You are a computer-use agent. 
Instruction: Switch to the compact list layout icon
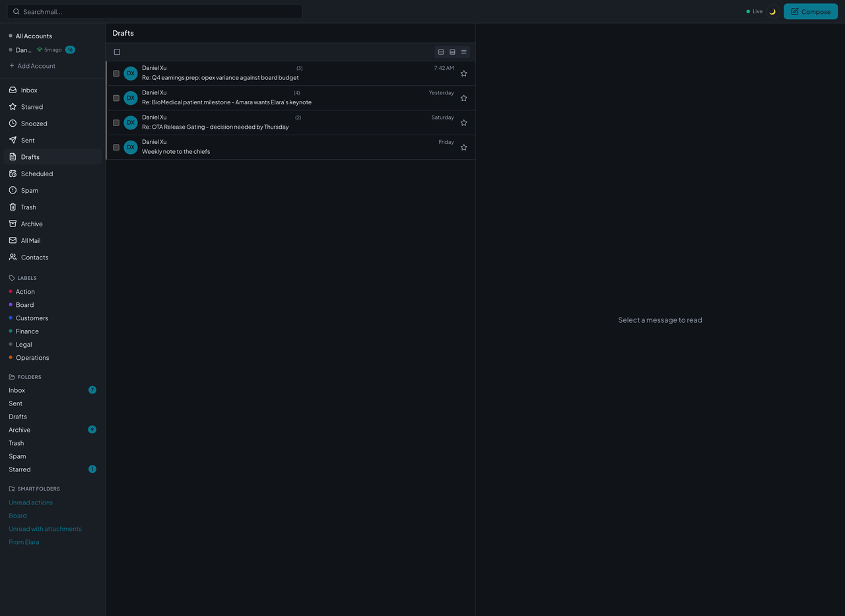[x=463, y=52]
